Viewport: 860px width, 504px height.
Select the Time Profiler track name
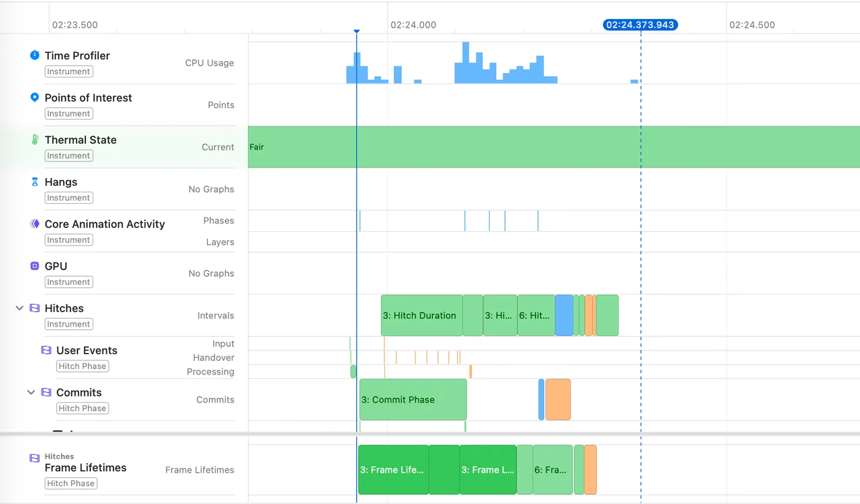click(x=77, y=55)
